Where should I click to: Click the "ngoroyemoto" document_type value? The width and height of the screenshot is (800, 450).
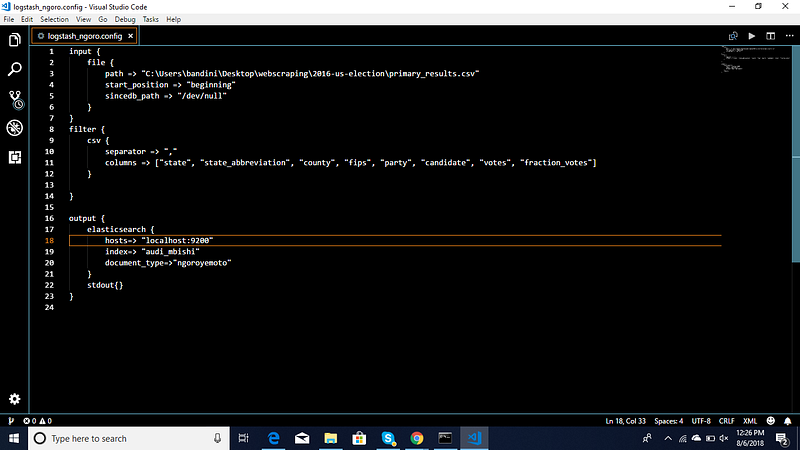pyautogui.click(x=202, y=263)
